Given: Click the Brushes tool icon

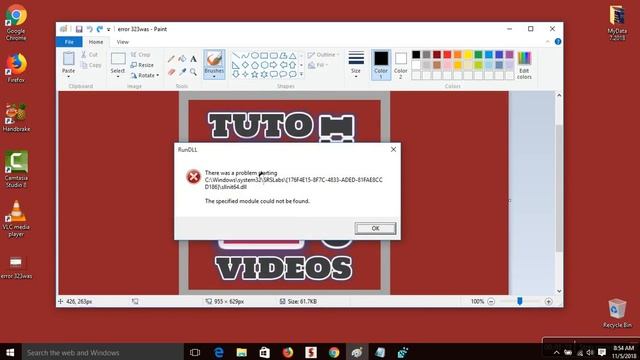Looking at the screenshot, I should [x=214, y=59].
